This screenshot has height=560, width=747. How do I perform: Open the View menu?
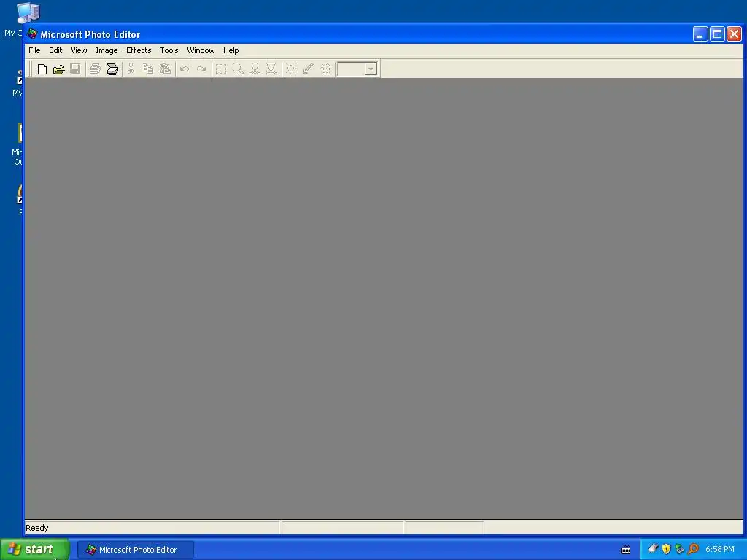(79, 50)
